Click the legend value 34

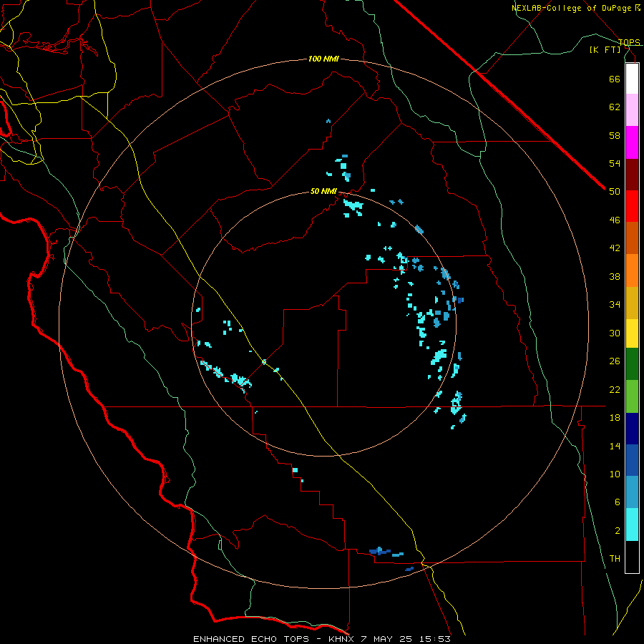[x=615, y=304]
